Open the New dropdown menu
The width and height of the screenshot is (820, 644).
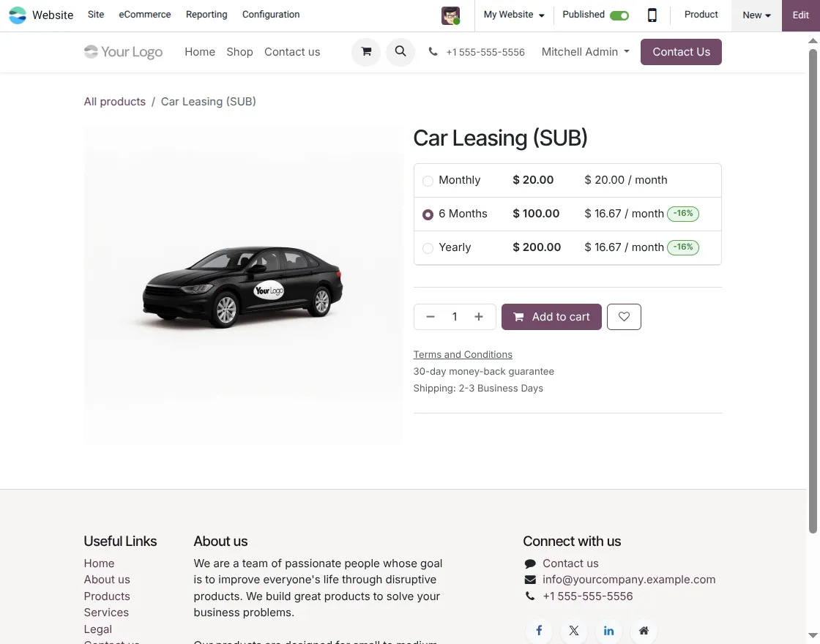click(756, 14)
